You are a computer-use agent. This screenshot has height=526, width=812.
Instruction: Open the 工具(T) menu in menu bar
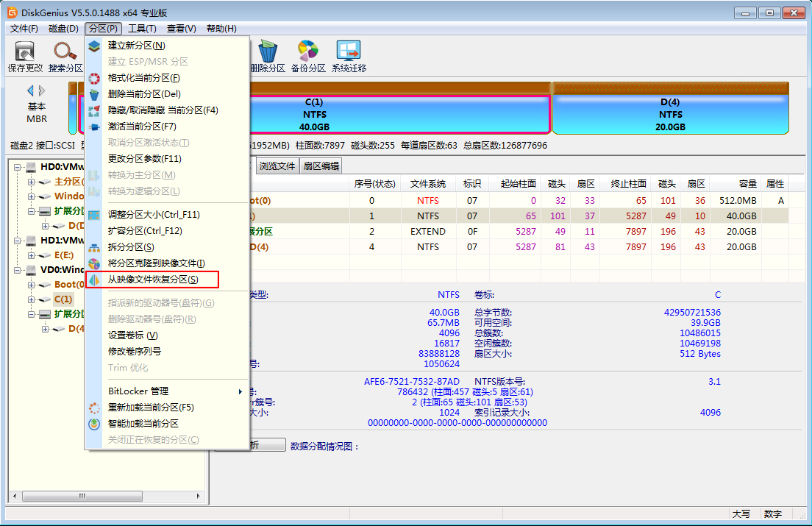(x=142, y=29)
